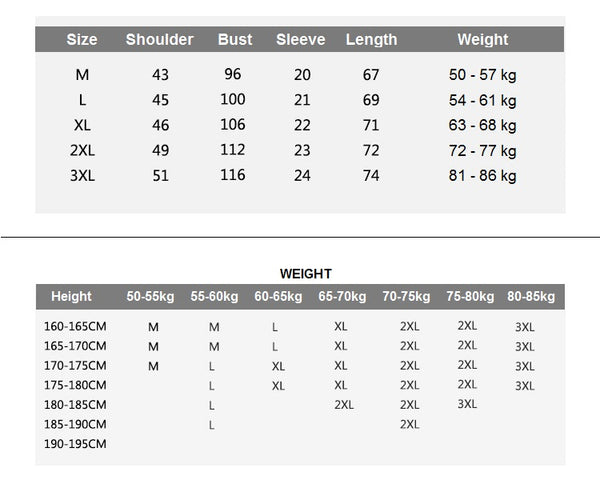Click the WEIGHT title above lower table
This screenshot has width=600, height=480.
(306, 273)
